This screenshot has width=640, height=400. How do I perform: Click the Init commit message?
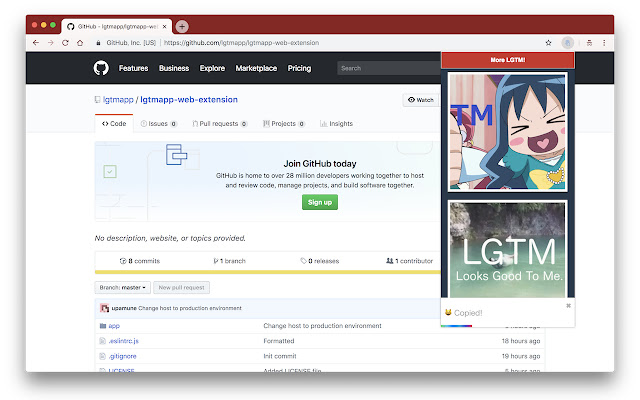coord(280,356)
